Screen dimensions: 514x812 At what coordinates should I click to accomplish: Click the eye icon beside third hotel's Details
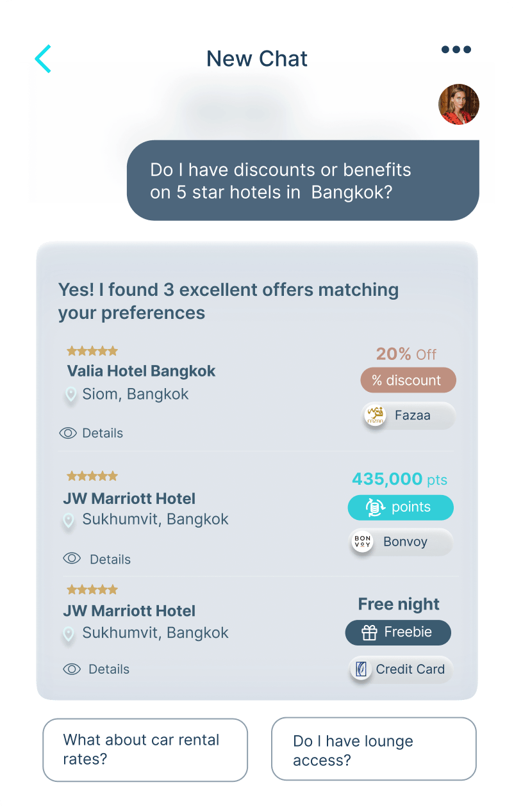(72, 669)
